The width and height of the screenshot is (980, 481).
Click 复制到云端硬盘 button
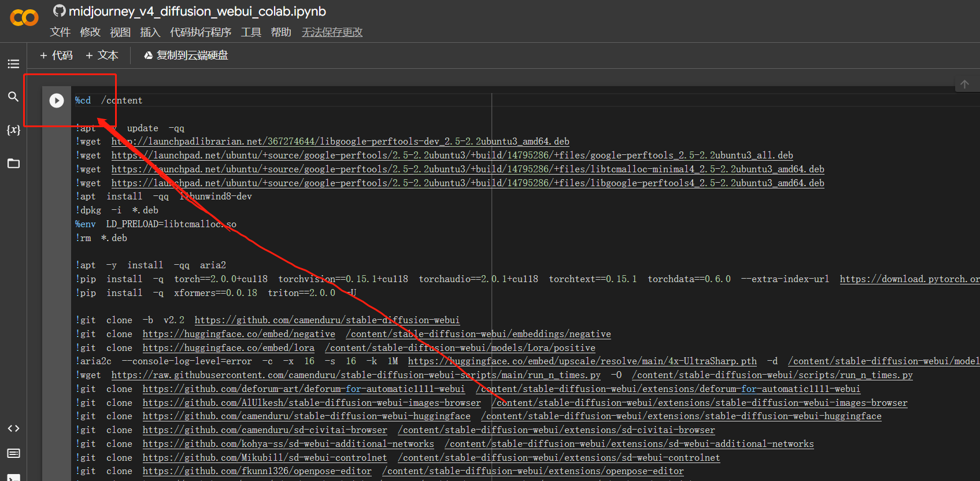click(186, 55)
